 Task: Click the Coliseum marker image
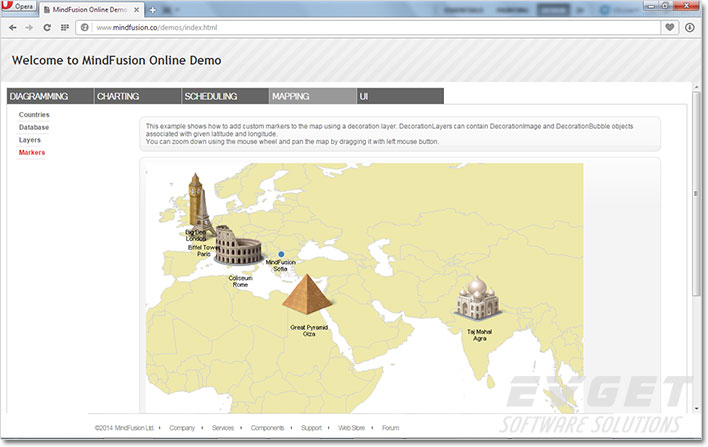click(x=238, y=245)
